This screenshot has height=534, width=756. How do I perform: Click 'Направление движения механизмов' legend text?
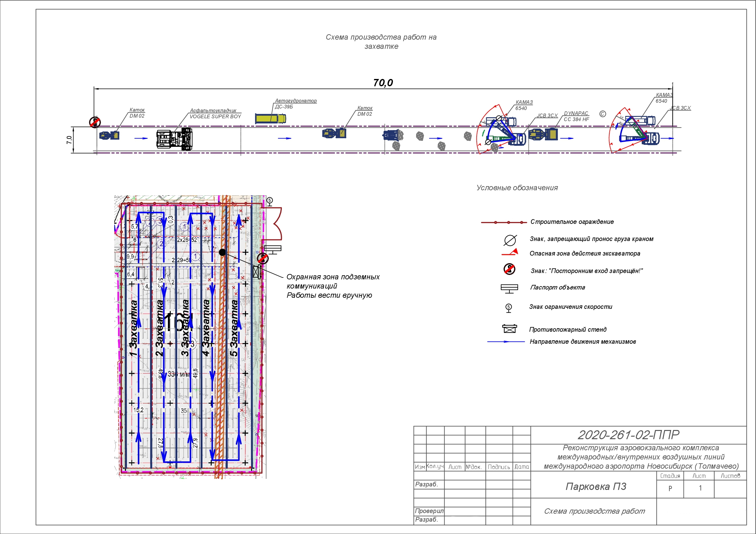point(582,342)
